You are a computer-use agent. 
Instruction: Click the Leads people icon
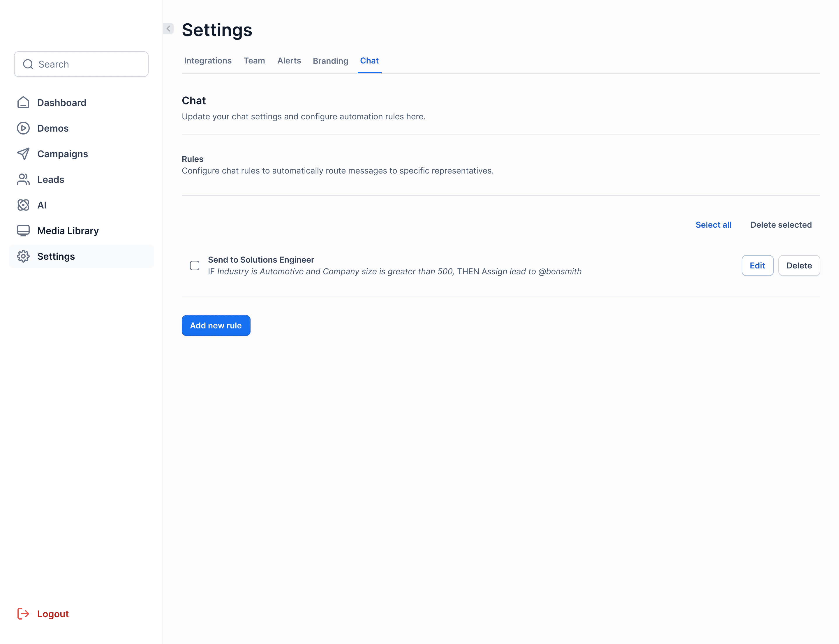point(23,179)
